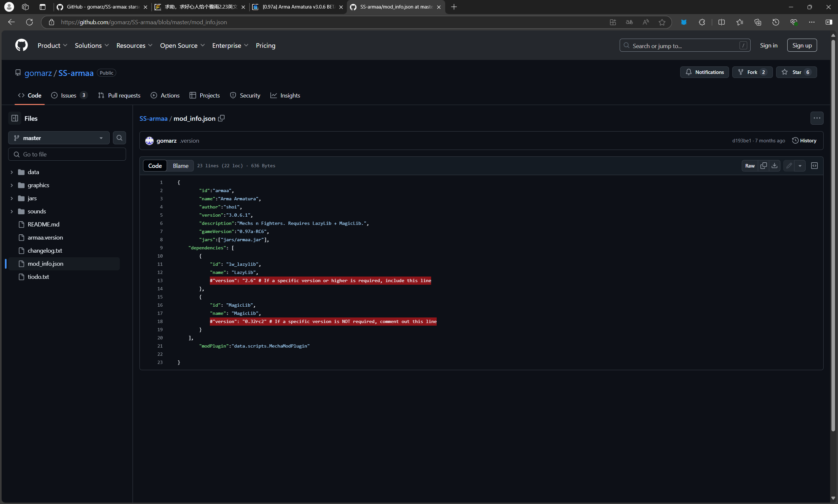Click the download raw file icon

(x=774, y=166)
